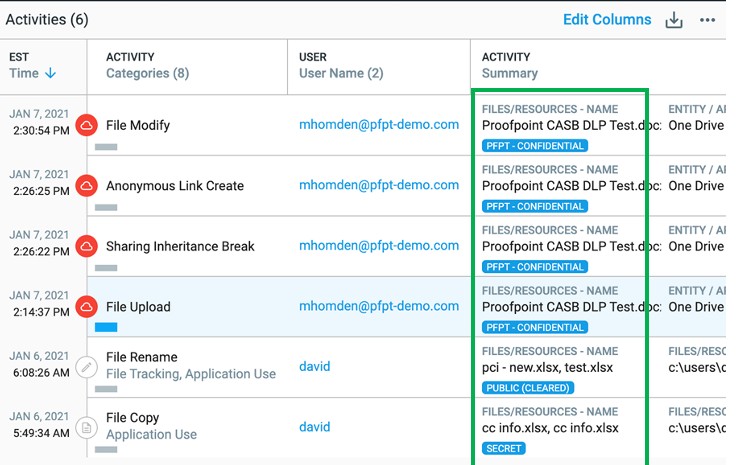
Task: Click the Activity Summary column header
Action: coord(510,65)
